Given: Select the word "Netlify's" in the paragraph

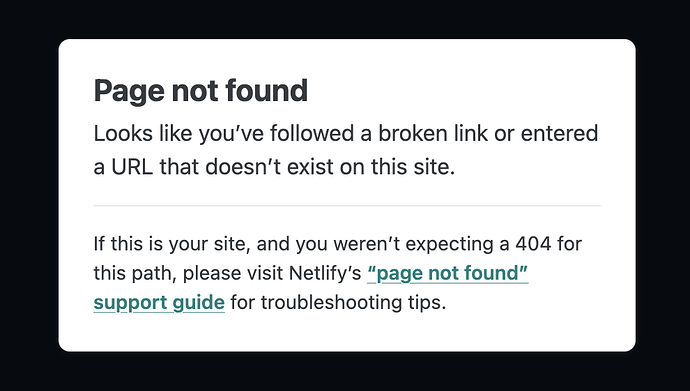Looking at the screenshot, I should 325,274.
